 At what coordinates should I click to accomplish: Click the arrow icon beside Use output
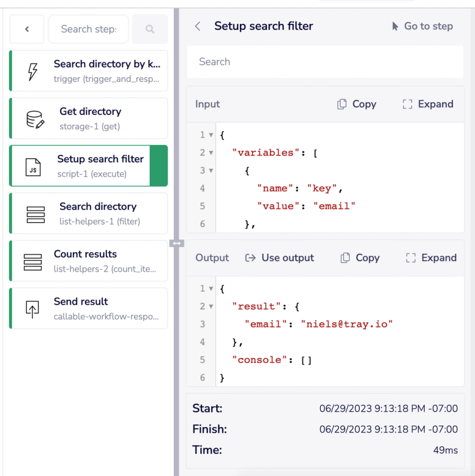[250, 258]
